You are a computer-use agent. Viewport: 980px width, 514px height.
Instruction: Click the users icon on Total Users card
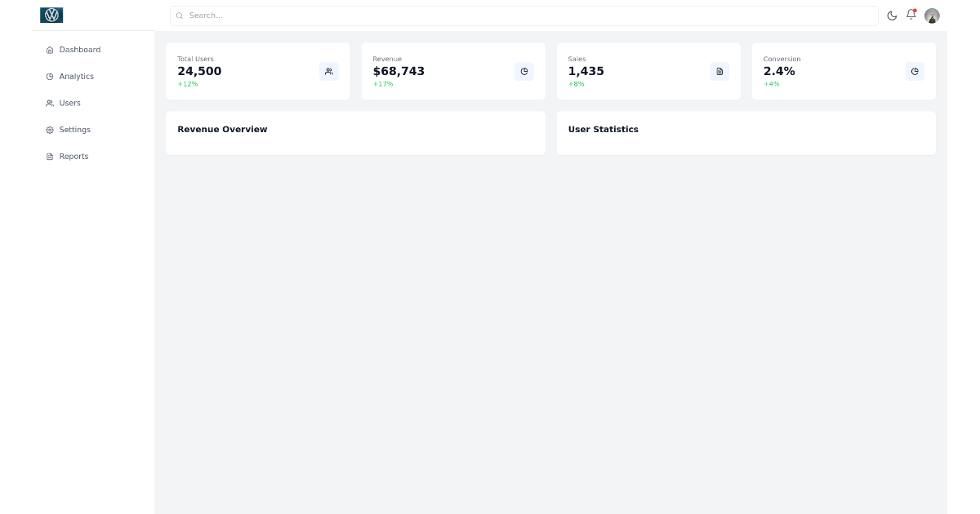[x=328, y=71]
